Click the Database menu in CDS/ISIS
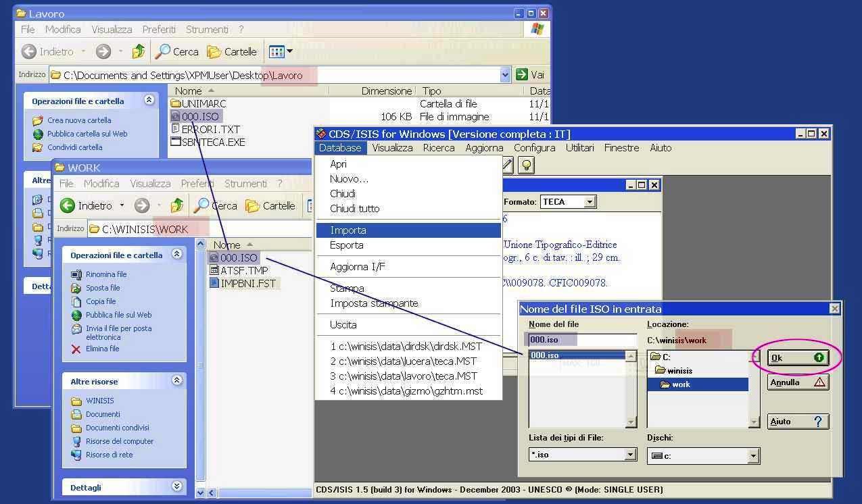The width and height of the screenshot is (862, 504). click(x=340, y=148)
